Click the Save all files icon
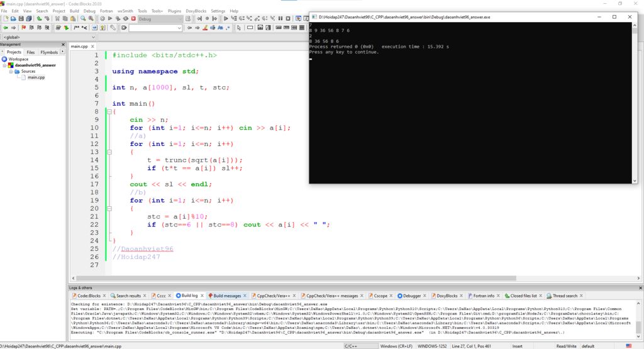This screenshot has width=644, height=349. (x=29, y=18)
